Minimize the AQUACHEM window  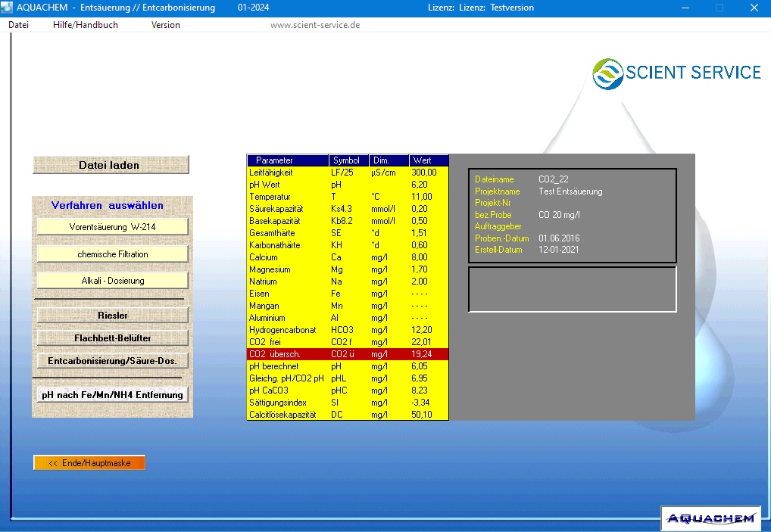point(685,8)
